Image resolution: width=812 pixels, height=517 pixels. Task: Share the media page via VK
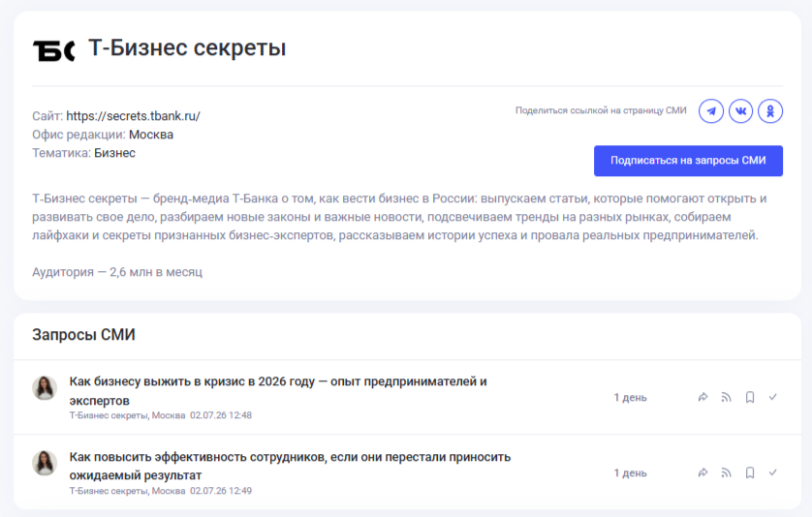[x=740, y=110]
